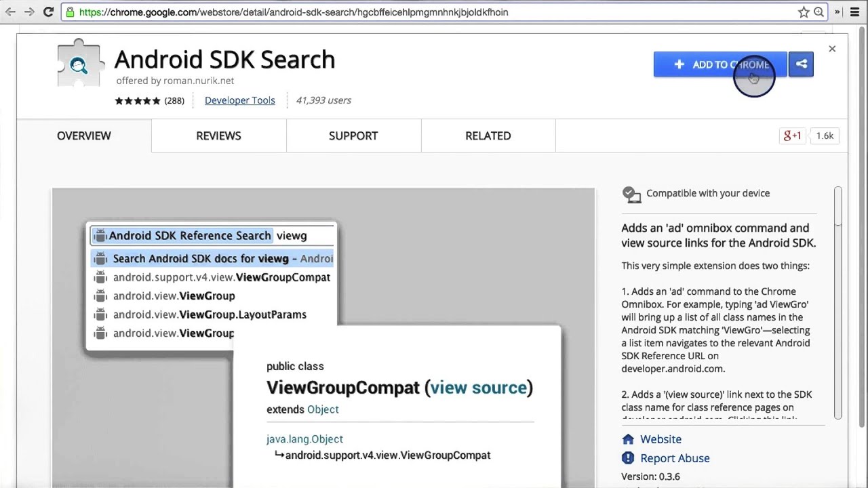
Task: Click the Add to Chrome button
Action: point(720,64)
